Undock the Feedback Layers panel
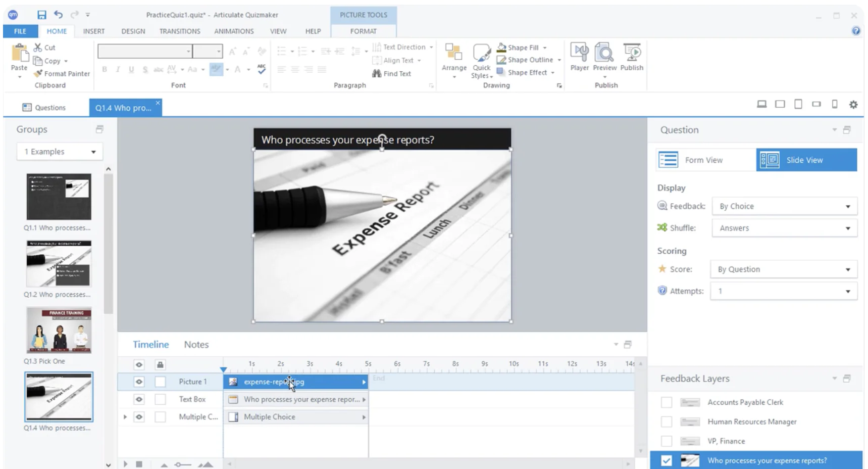 coord(847,379)
